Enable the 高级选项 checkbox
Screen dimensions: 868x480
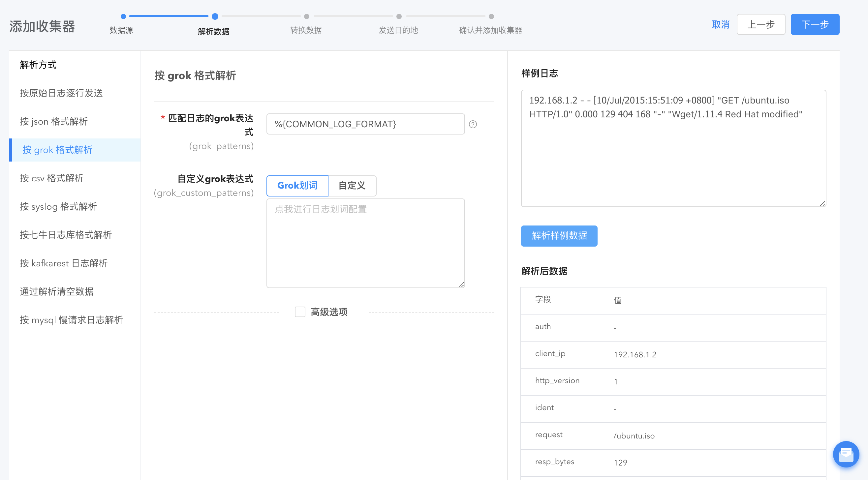(300, 312)
